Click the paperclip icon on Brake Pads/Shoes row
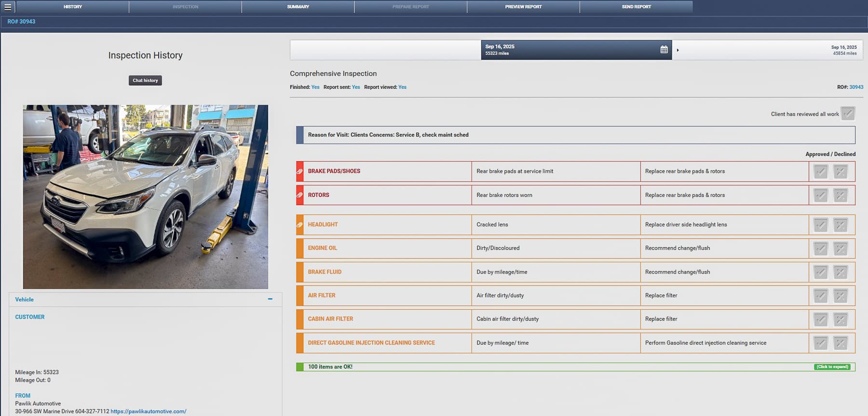Viewport: 868px width, 416px height. 299,171
